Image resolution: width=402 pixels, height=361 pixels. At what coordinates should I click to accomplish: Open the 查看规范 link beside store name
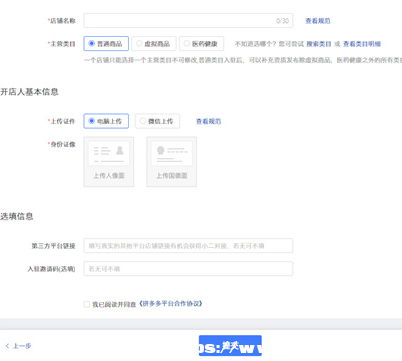(x=318, y=21)
